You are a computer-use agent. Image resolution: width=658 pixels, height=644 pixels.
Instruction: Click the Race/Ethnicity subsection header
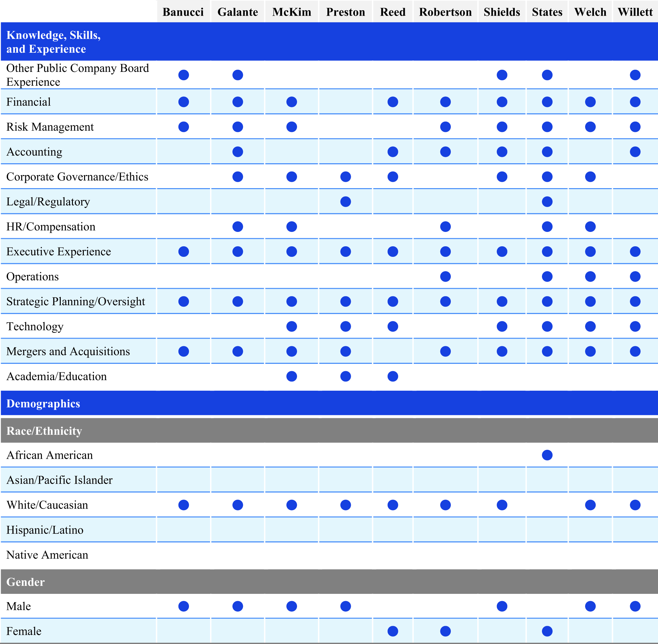44,431
